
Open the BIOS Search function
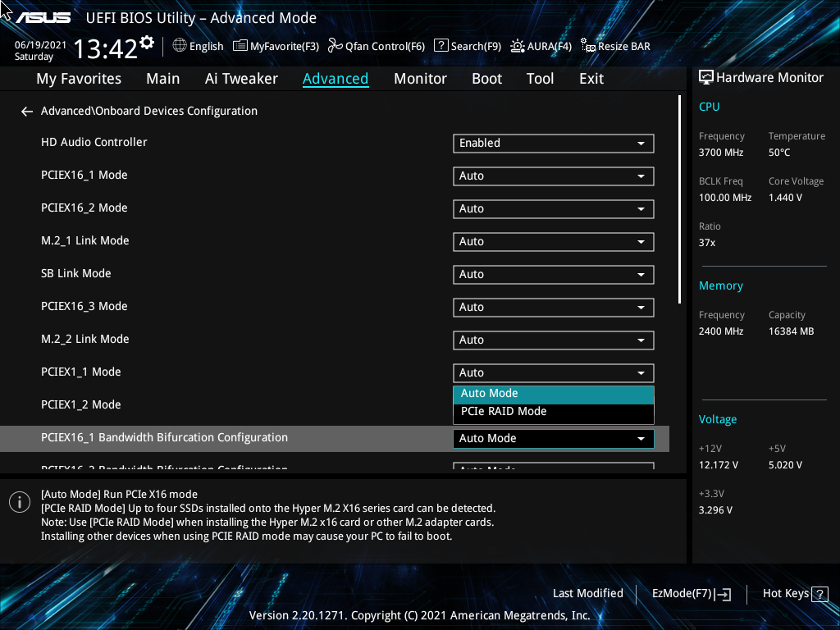pyautogui.click(x=467, y=46)
